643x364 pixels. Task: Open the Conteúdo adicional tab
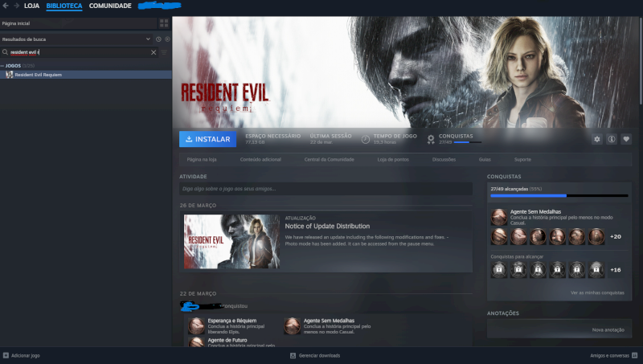click(x=260, y=159)
